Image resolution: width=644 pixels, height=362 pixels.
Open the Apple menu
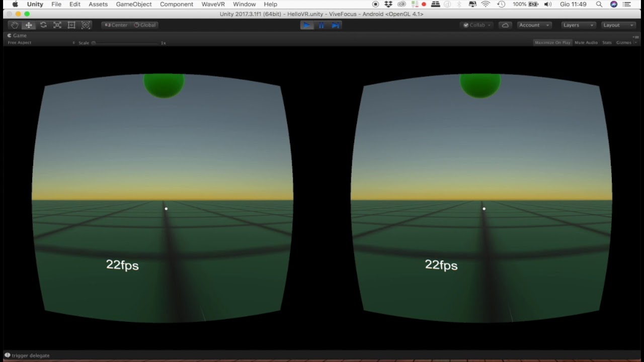pos(15,4)
